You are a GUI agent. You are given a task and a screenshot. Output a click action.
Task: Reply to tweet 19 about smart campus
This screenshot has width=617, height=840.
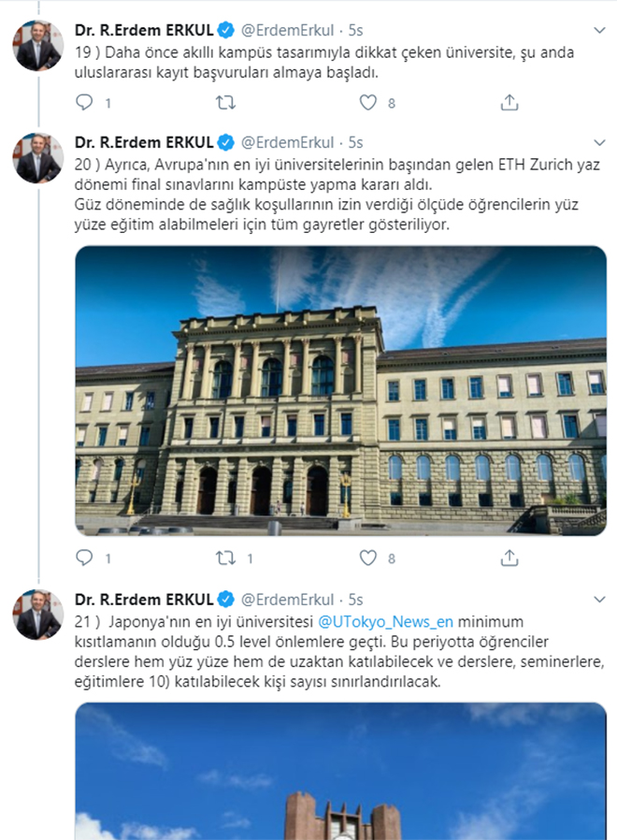(85, 102)
